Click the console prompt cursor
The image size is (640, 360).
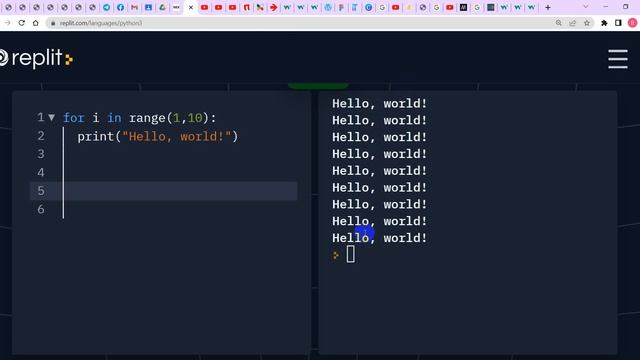(351, 255)
